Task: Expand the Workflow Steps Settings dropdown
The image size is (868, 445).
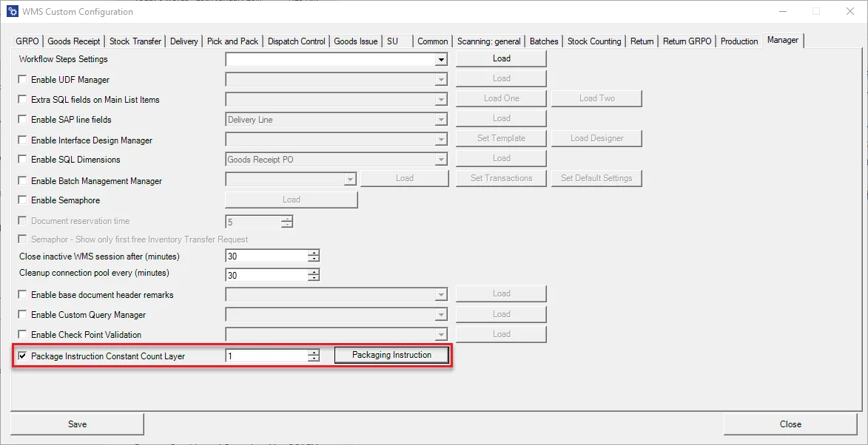Action: [x=441, y=59]
